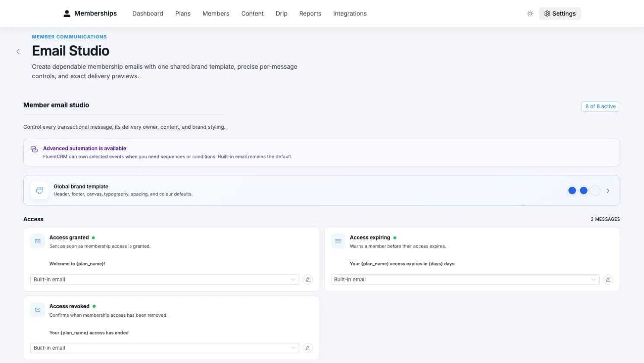The image size is (644, 363).
Task: Click the Advanced automation is available heading
Action: (x=85, y=148)
